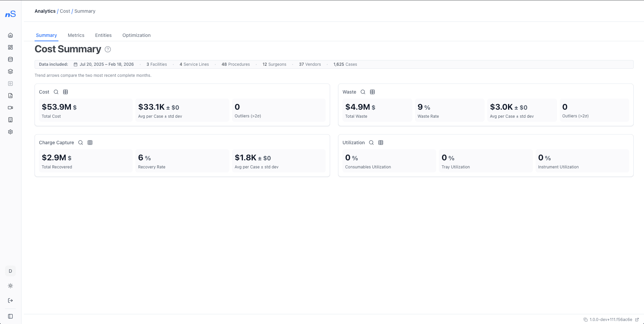Click the table icon in the Cost card
This screenshot has width=644, height=324.
[x=65, y=92]
